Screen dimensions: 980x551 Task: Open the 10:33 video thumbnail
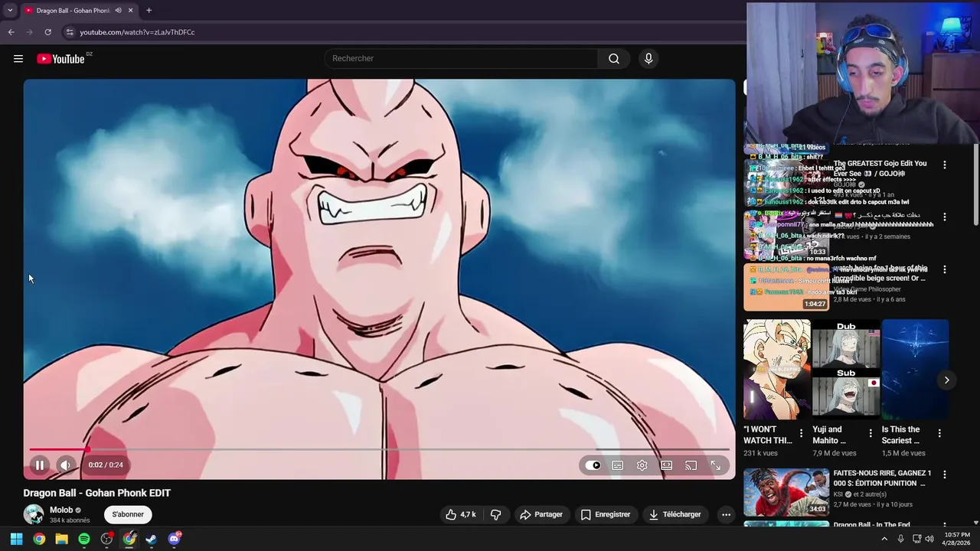(x=786, y=235)
